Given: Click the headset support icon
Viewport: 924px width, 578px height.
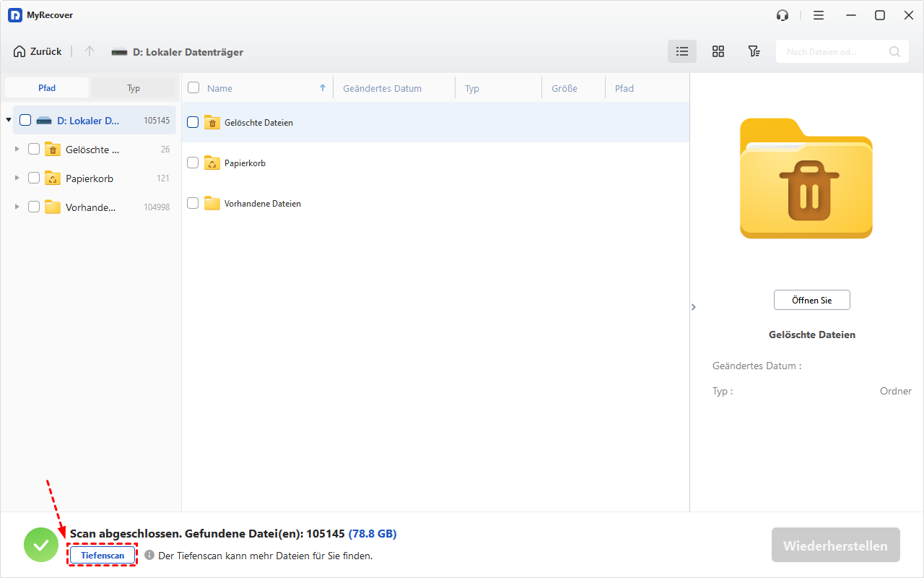Looking at the screenshot, I should click(783, 15).
